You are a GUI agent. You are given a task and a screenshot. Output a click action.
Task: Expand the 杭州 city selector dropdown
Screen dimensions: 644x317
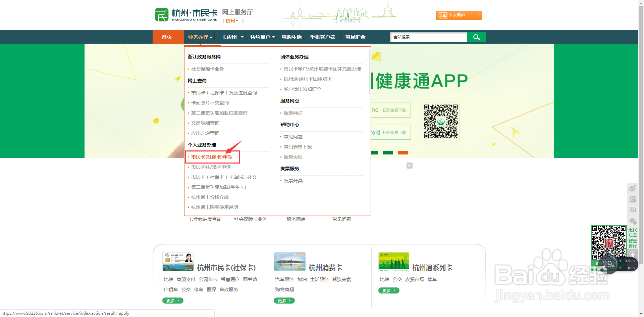[232, 21]
